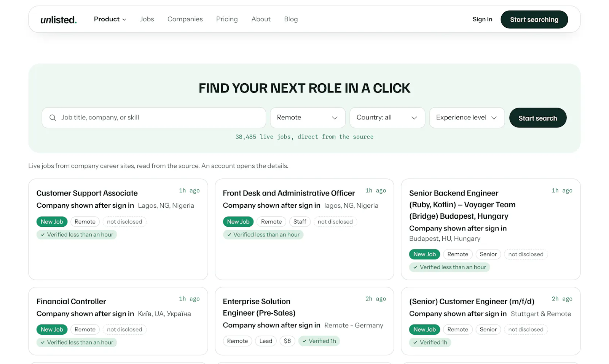Click 'Київ, UA, Україна' location text

164,314
